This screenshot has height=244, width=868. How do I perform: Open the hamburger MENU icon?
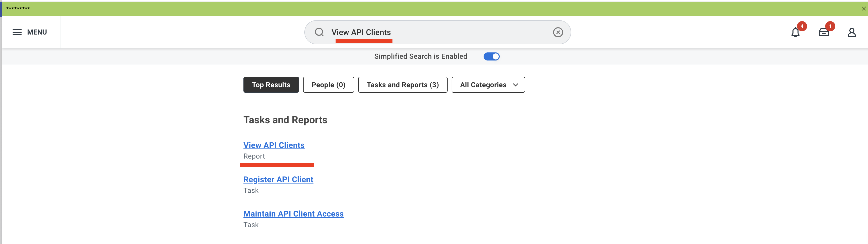17,32
